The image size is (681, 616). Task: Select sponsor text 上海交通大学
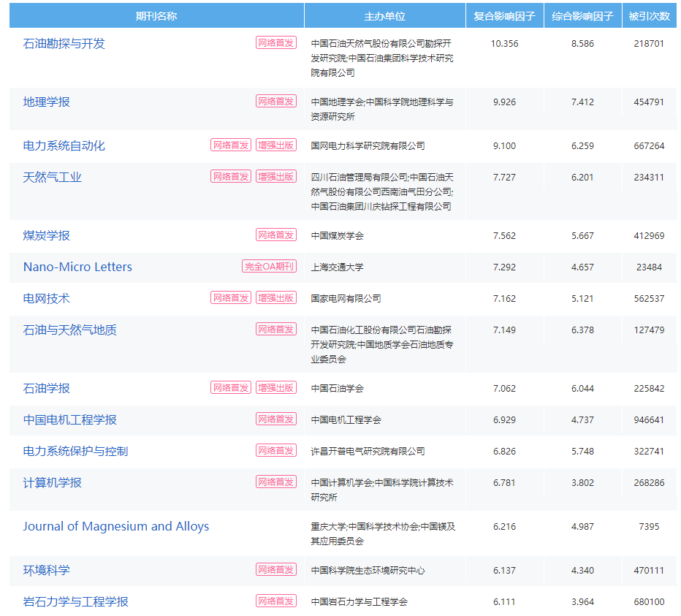(338, 267)
